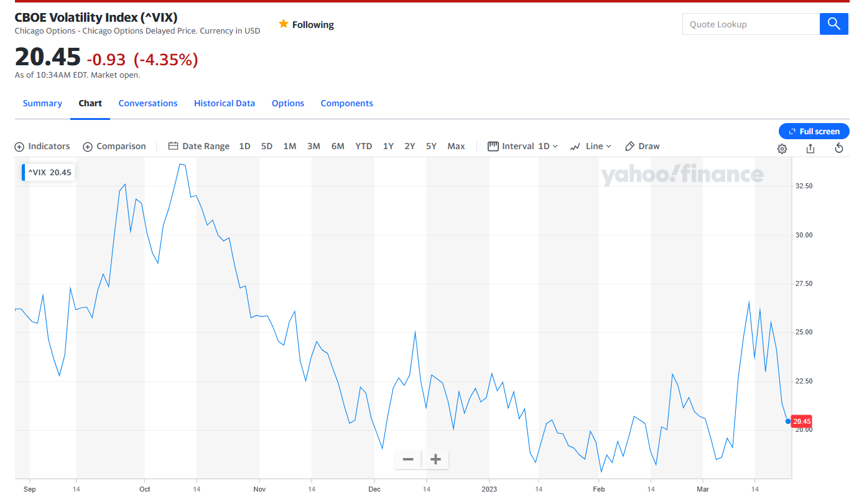Switch to the Historical Data tab

[224, 103]
